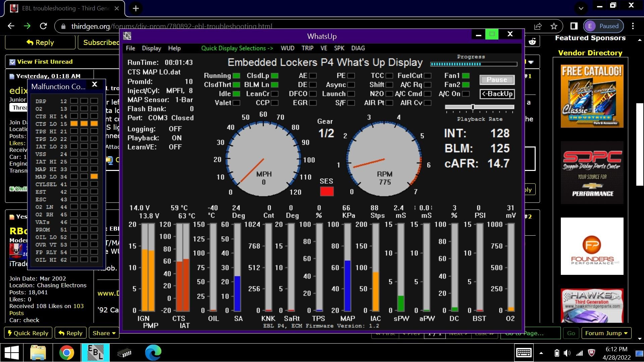Click the CTS LO 15 first indicator box
The width and height of the screenshot is (644, 362).
tap(74, 124)
